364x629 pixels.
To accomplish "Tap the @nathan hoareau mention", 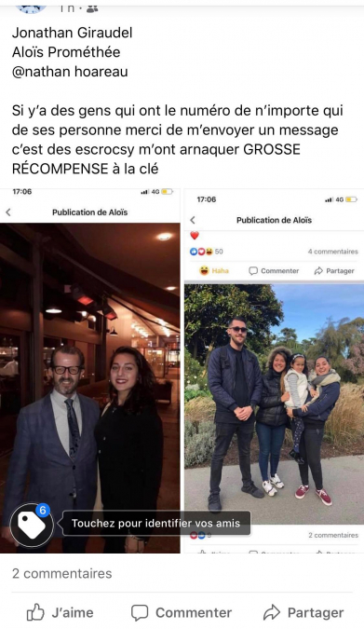I will pos(70,72).
